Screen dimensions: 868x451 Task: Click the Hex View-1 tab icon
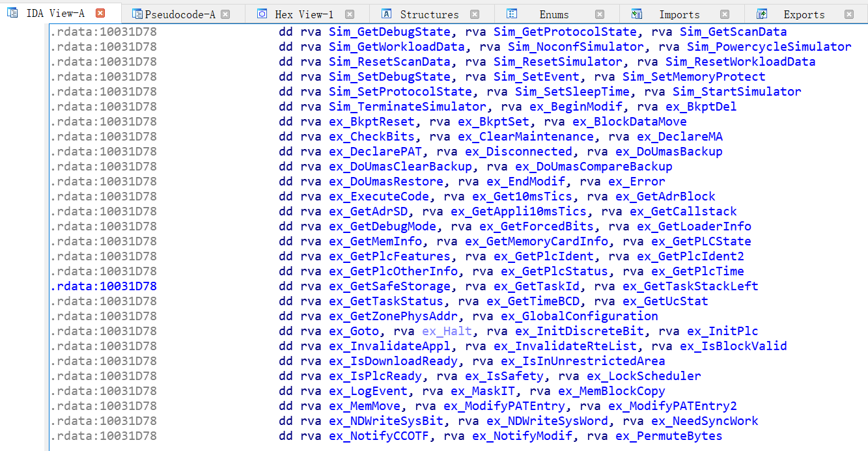pyautogui.click(x=262, y=14)
